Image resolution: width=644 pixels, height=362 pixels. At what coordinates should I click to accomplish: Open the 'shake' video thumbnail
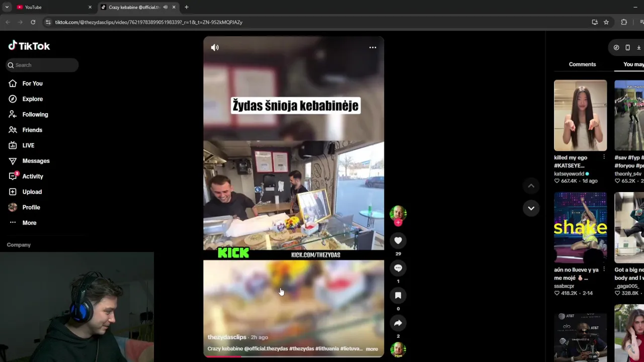pyautogui.click(x=580, y=227)
